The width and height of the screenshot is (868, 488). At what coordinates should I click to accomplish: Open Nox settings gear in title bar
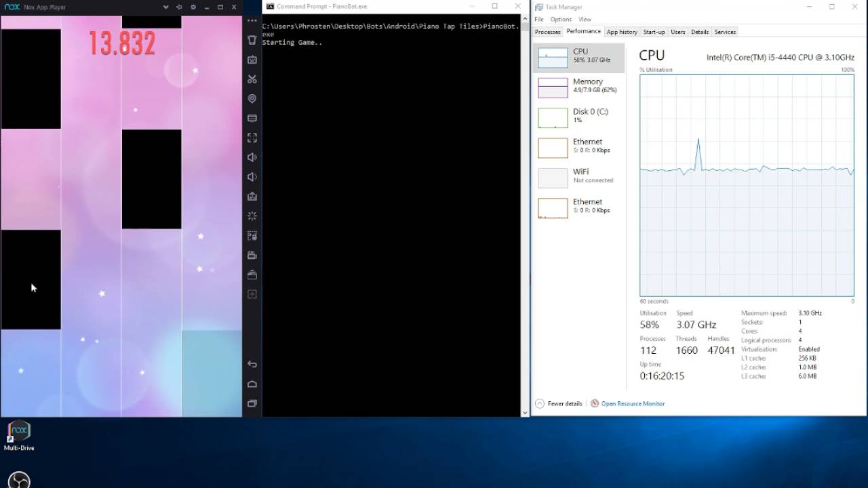(193, 7)
